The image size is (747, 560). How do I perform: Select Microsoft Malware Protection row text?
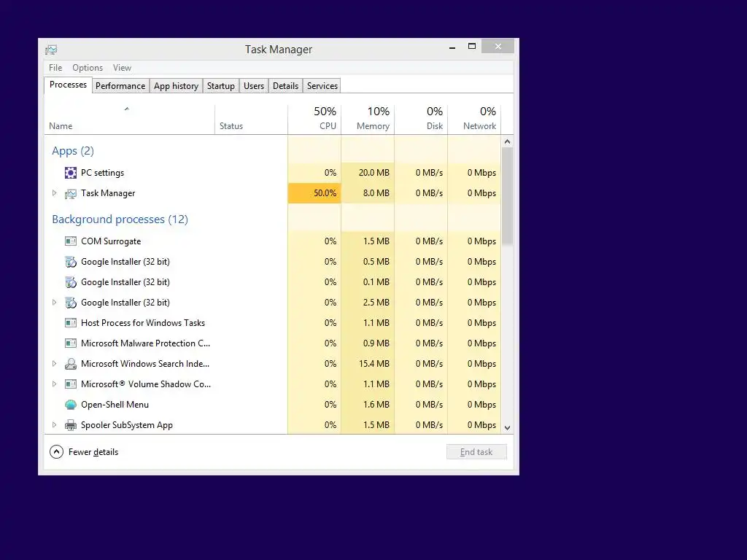145,343
